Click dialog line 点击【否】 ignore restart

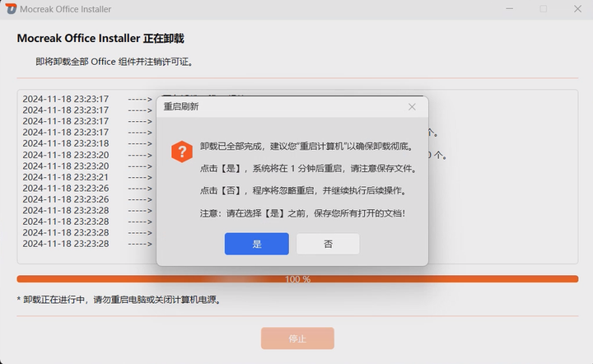click(304, 190)
